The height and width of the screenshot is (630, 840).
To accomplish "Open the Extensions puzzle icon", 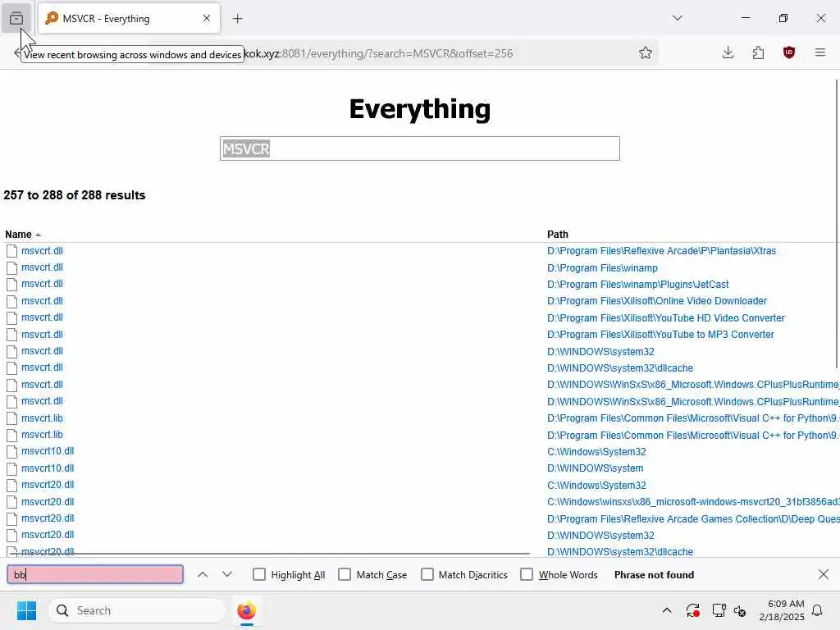I will coord(758,52).
